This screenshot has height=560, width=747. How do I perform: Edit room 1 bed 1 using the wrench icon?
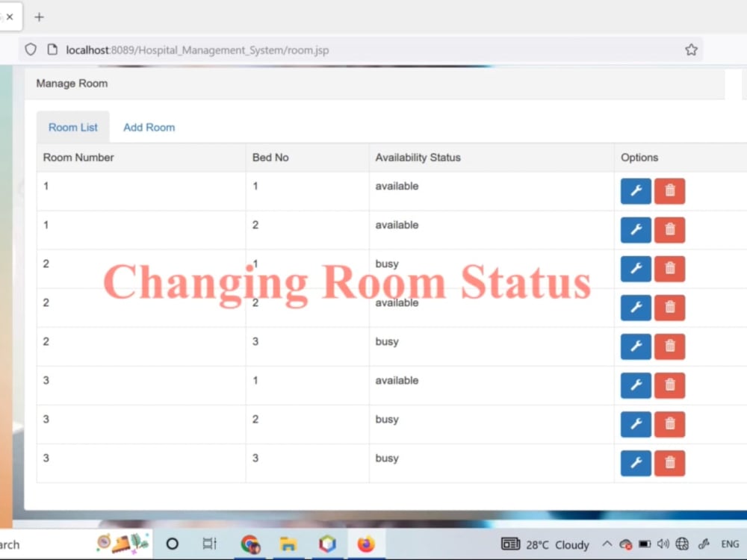click(636, 191)
